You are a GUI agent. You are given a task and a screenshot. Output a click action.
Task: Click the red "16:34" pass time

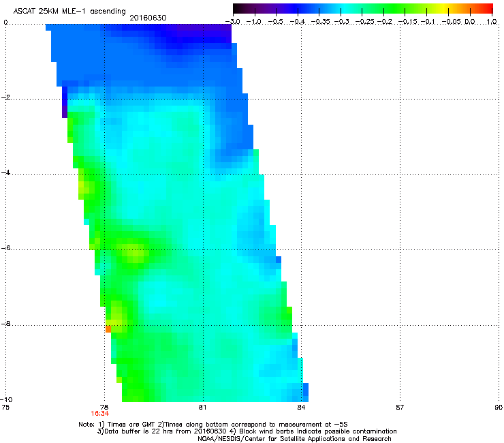[99, 414]
